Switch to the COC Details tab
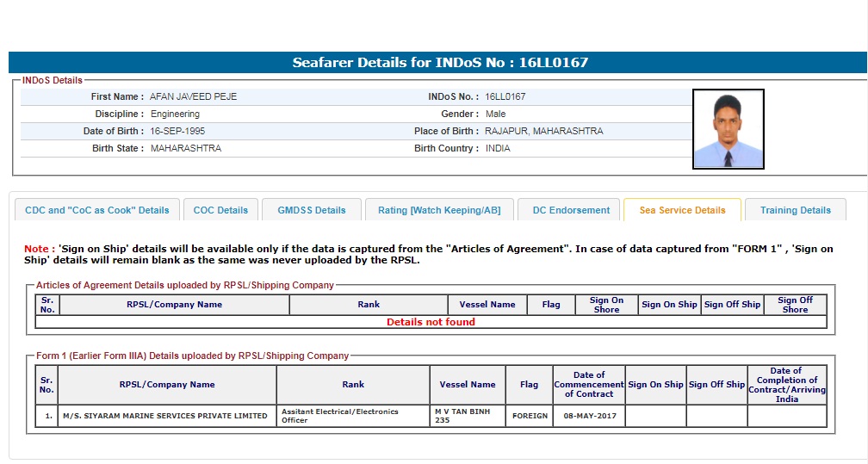868x464 pixels. pyautogui.click(x=220, y=210)
